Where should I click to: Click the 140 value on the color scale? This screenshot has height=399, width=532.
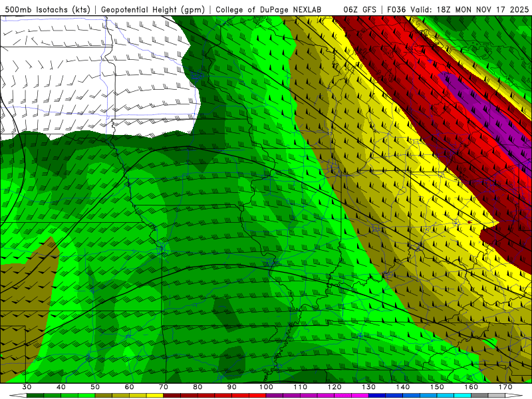(x=403, y=387)
